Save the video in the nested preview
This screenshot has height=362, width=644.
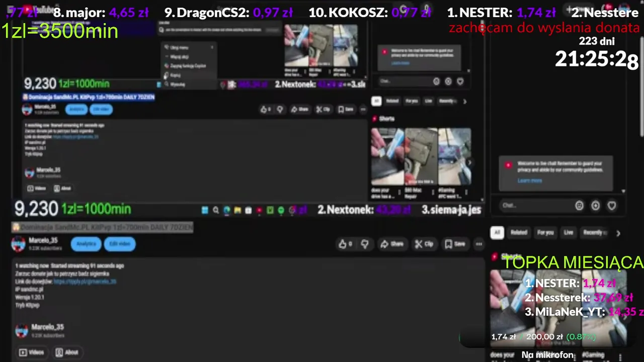(x=346, y=109)
